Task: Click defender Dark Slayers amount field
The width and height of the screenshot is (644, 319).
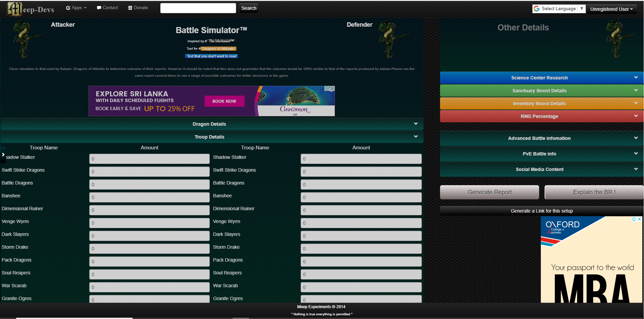Action: [361, 236]
